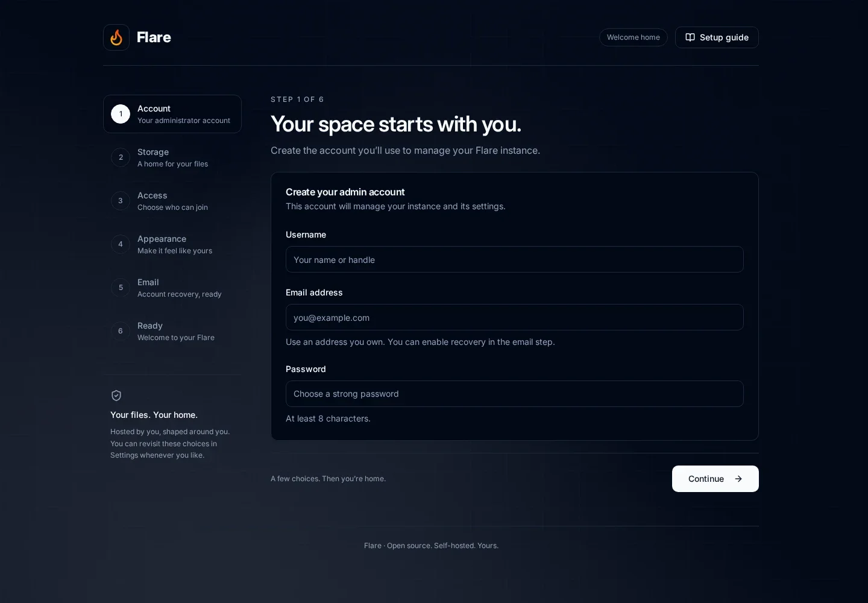
Task: Click 'Your space starts with you.' heading
Action: pos(396,124)
